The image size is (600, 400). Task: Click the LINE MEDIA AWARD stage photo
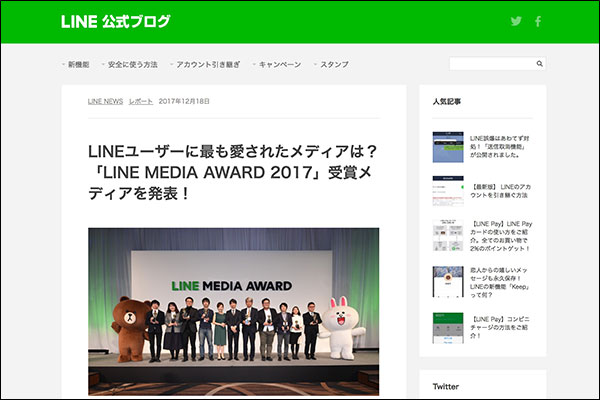[233, 310]
